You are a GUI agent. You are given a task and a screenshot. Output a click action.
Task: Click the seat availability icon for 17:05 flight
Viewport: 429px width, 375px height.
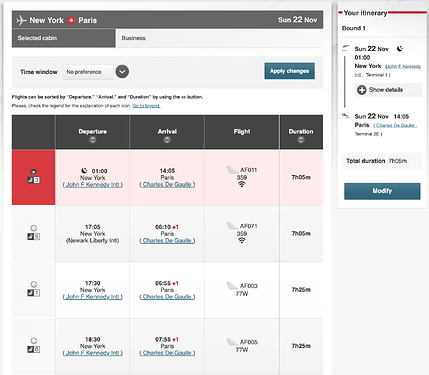pyautogui.click(x=33, y=237)
